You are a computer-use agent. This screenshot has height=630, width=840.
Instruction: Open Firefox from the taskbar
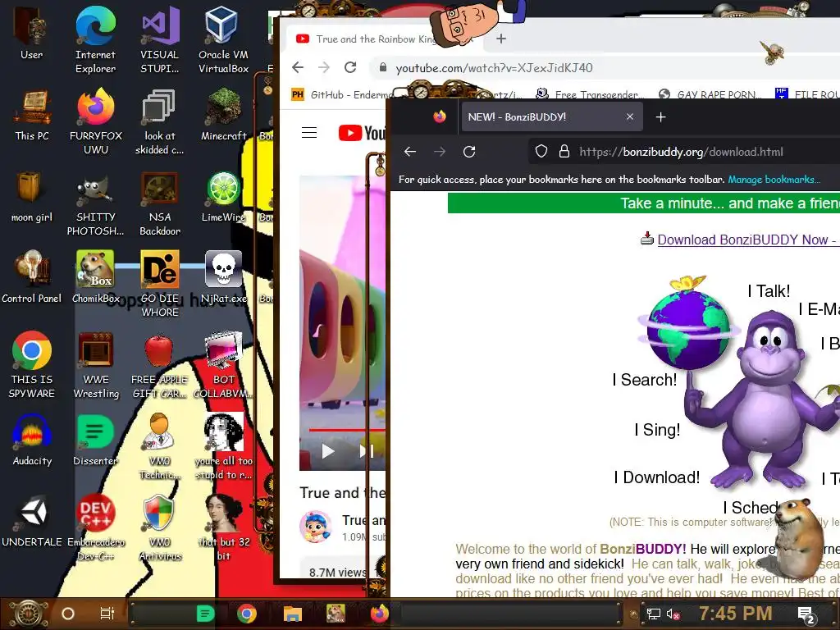379,614
